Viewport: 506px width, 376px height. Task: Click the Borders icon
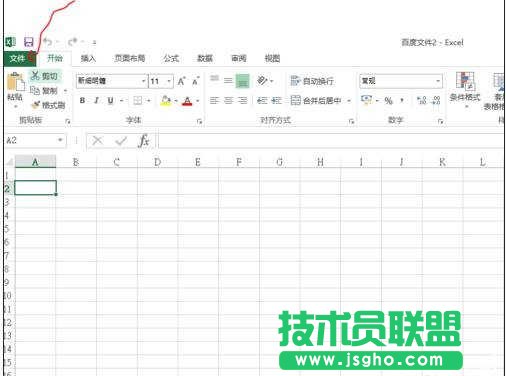[x=137, y=100]
